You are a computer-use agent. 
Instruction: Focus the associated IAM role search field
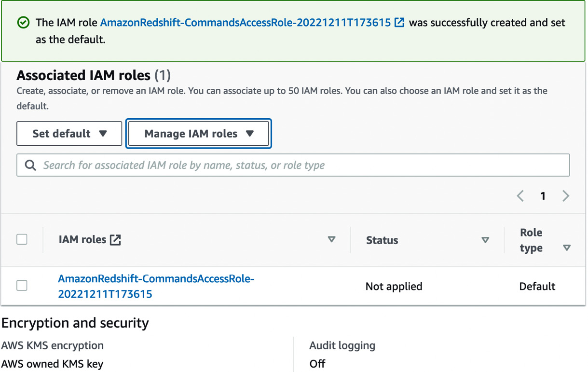[x=293, y=165]
